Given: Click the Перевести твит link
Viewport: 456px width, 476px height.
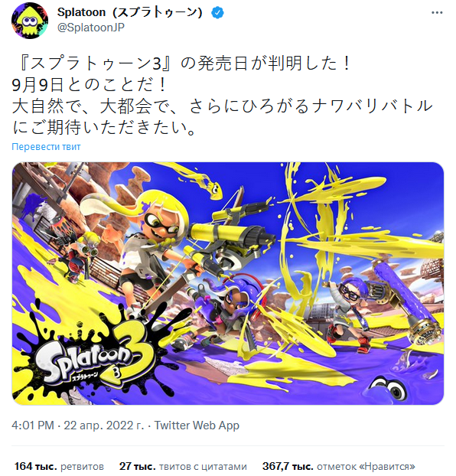Looking at the screenshot, I should click(x=46, y=147).
